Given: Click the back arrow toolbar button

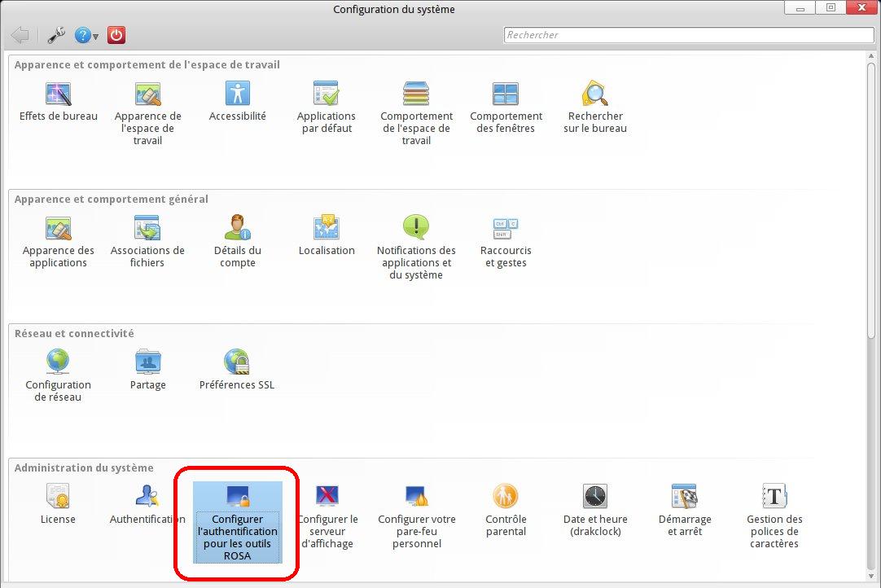Looking at the screenshot, I should click(20, 35).
